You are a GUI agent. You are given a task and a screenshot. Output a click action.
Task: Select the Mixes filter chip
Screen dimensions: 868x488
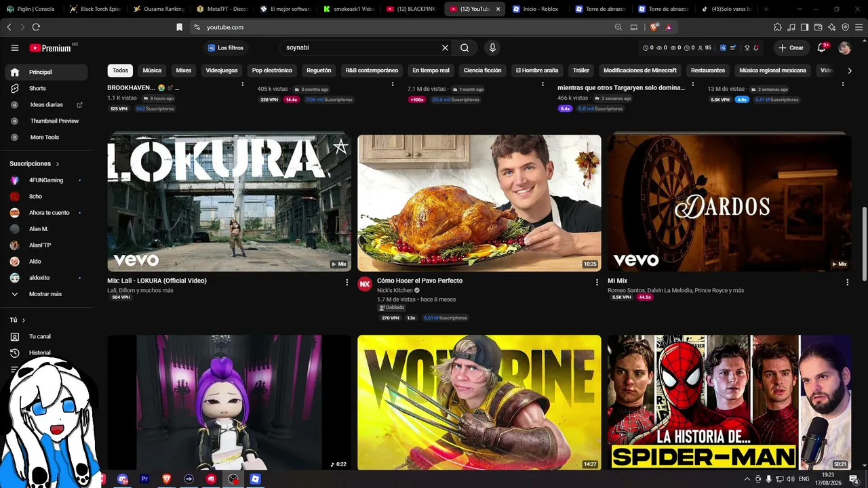183,70
